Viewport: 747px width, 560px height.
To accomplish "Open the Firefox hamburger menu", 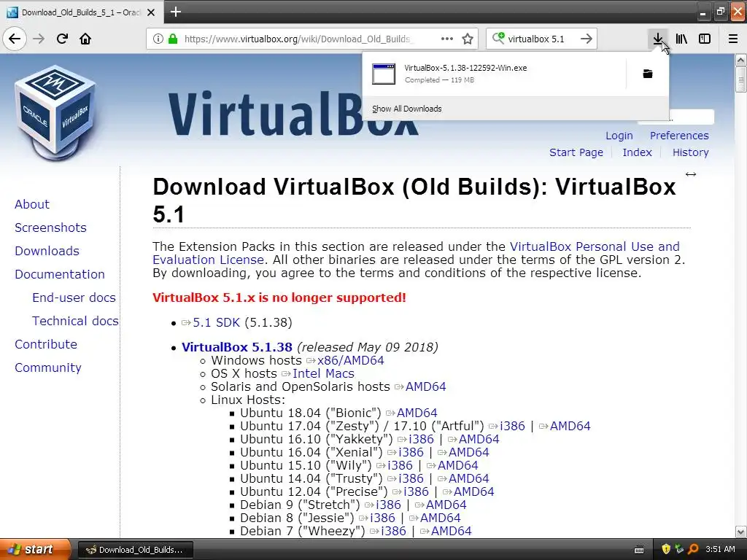I will pyautogui.click(x=733, y=39).
